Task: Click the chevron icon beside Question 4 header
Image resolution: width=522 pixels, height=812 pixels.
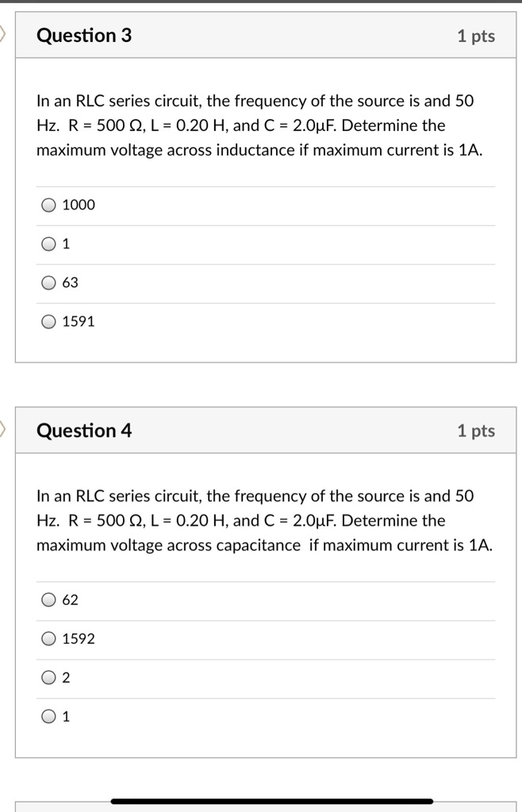Action: pyautogui.click(x=2, y=430)
